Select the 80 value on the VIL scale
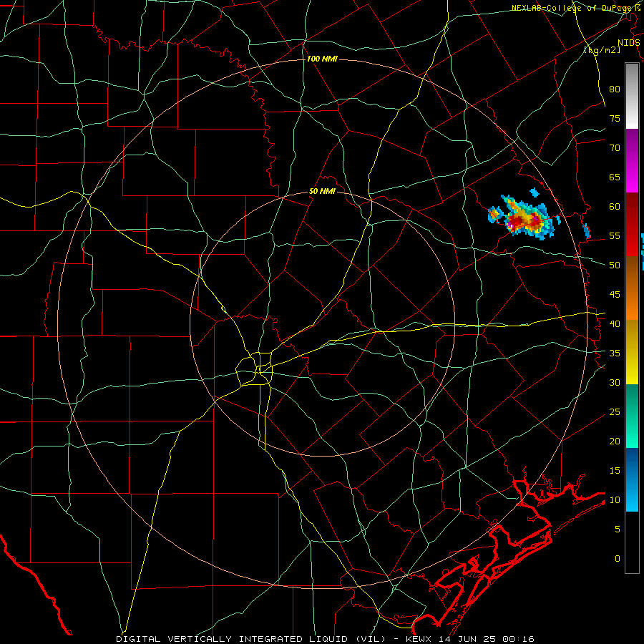The image size is (644, 644). pos(615,89)
